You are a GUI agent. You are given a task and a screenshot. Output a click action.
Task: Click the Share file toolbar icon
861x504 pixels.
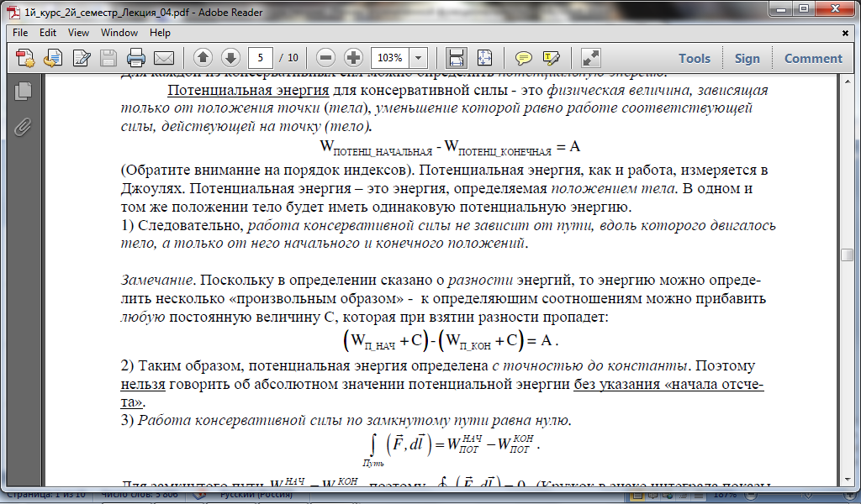(53, 58)
